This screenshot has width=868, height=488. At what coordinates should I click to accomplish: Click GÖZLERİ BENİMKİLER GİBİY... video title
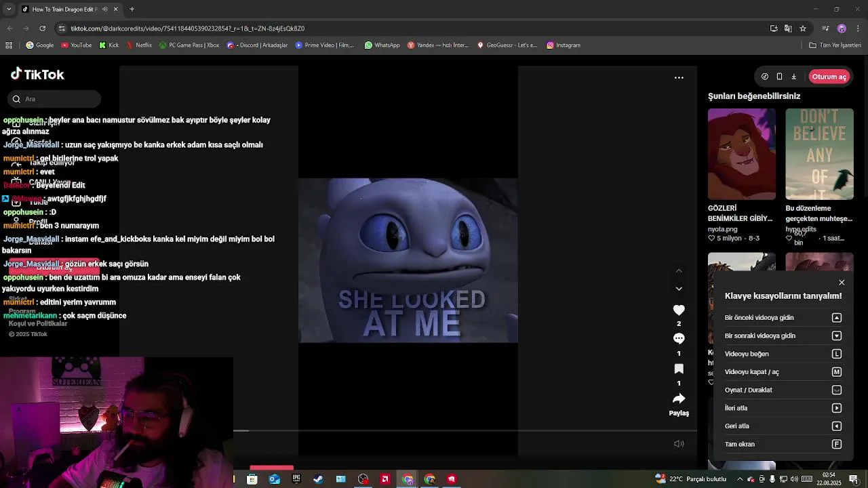(x=740, y=213)
